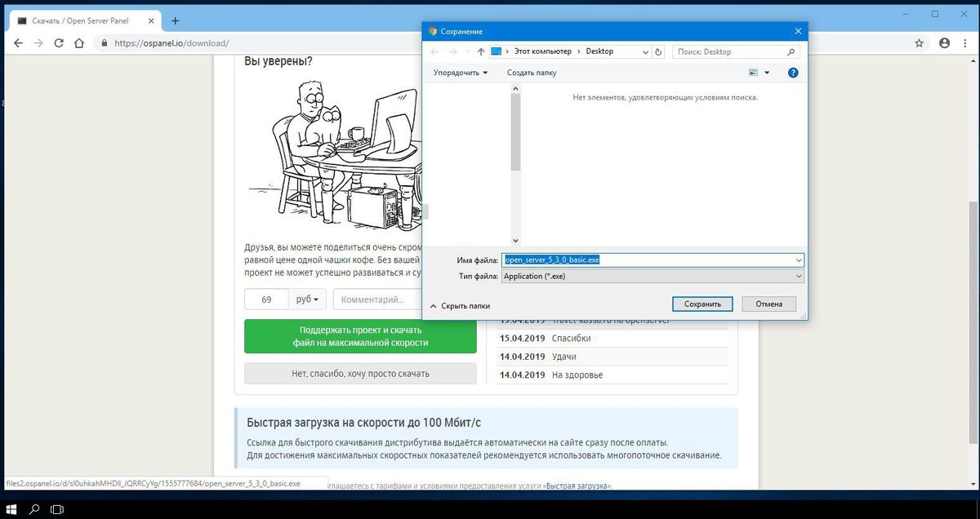Change view layout icon in Save dialog
This screenshot has height=519, width=980.
click(754, 73)
